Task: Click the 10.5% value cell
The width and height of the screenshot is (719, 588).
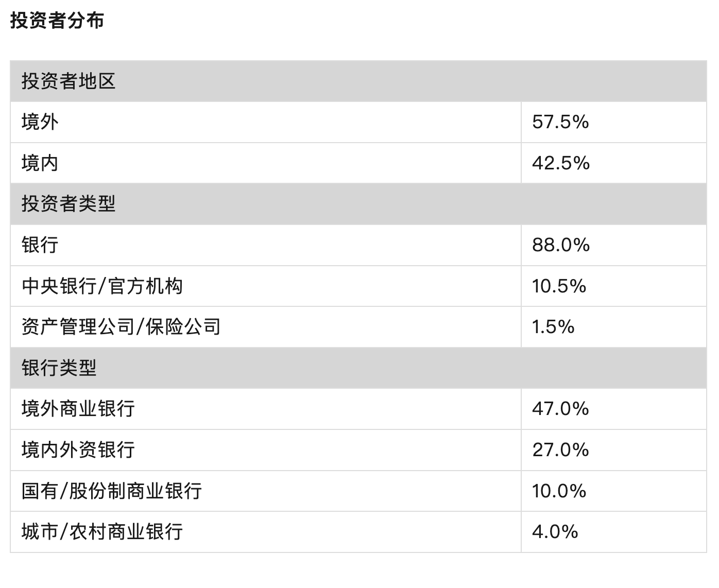Action: click(559, 286)
